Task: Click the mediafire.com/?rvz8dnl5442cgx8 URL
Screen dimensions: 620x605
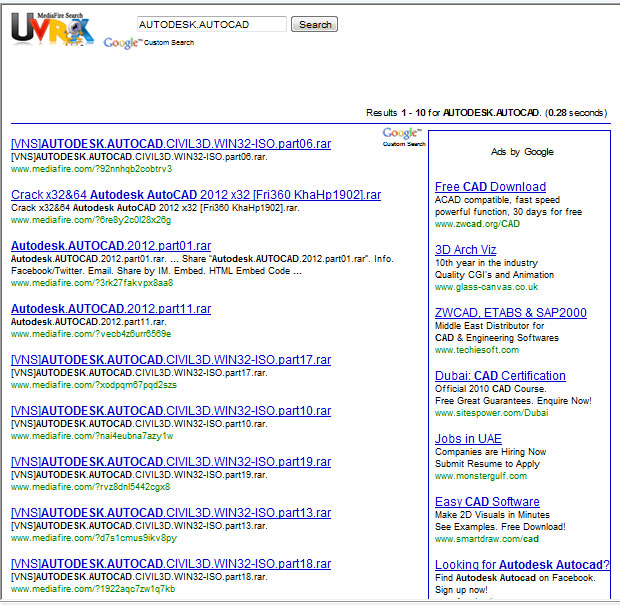Action: click(x=91, y=487)
